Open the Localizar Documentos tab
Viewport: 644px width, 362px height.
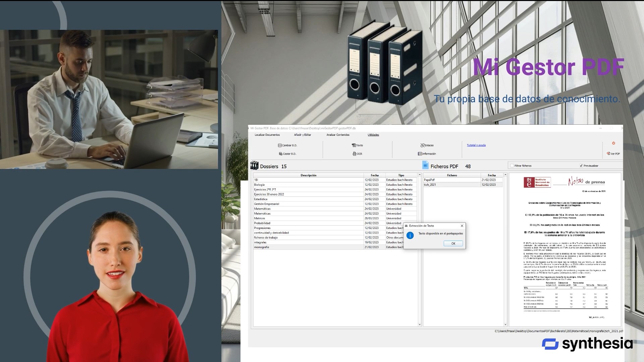(x=267, y=135)
